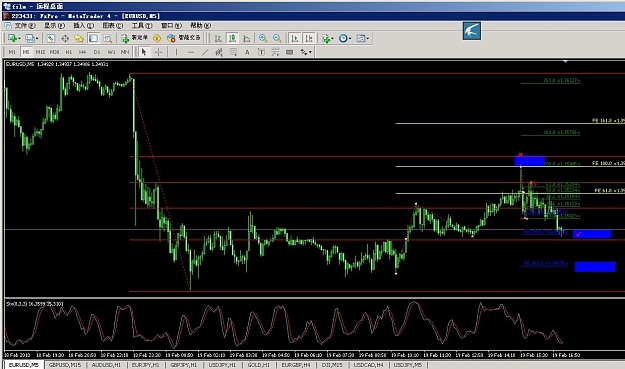Open the Indicators list dropdown

point(328,38)
